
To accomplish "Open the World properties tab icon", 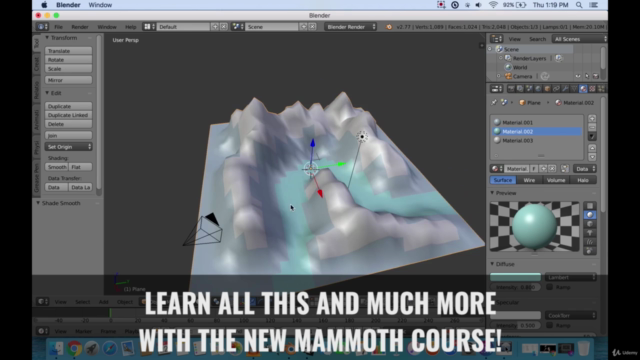I will (538, 89).
